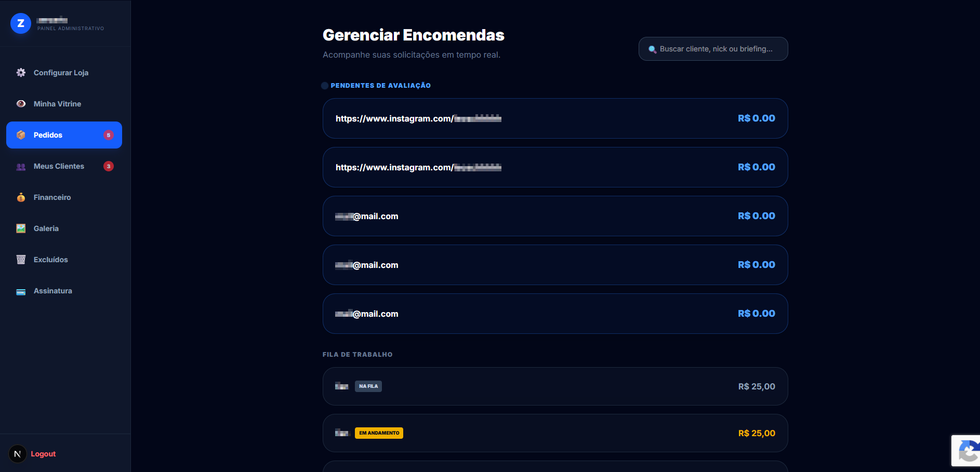The width and height of the screenshot is (980, 472).
Task: Select the Pedidos menu item
Action: tap(64, 135)
